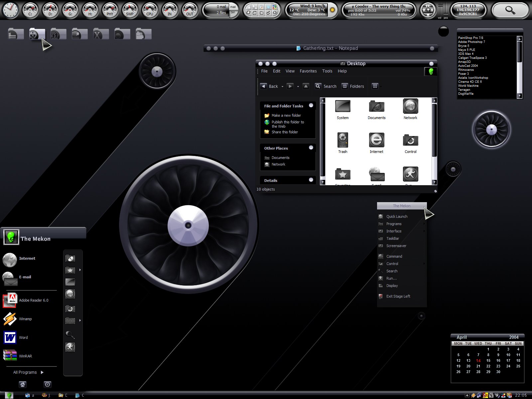532x399 pixels.
Task: Expand All Programs in start menu
Action: (x=28, y=372)
